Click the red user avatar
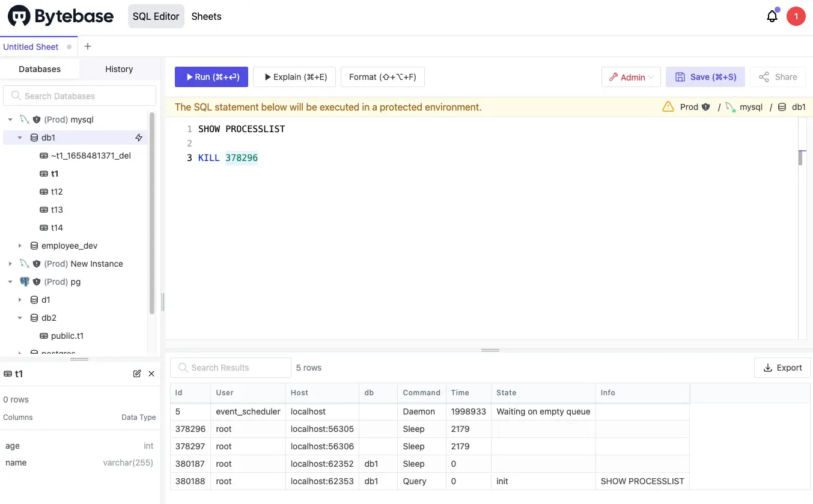 (796, 17)
